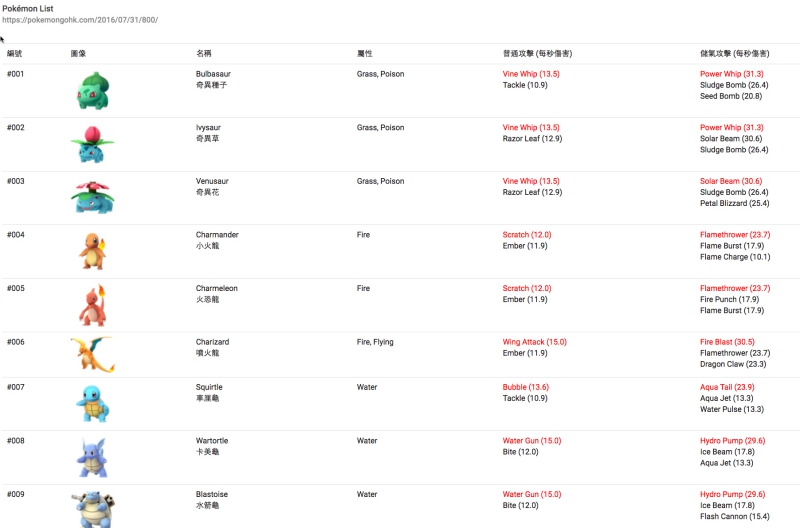Viewport: 800px width, 528px height.
Task: Open the pokemongohk.com URL link
Action: pyautogui.click(x=80, y=20)
